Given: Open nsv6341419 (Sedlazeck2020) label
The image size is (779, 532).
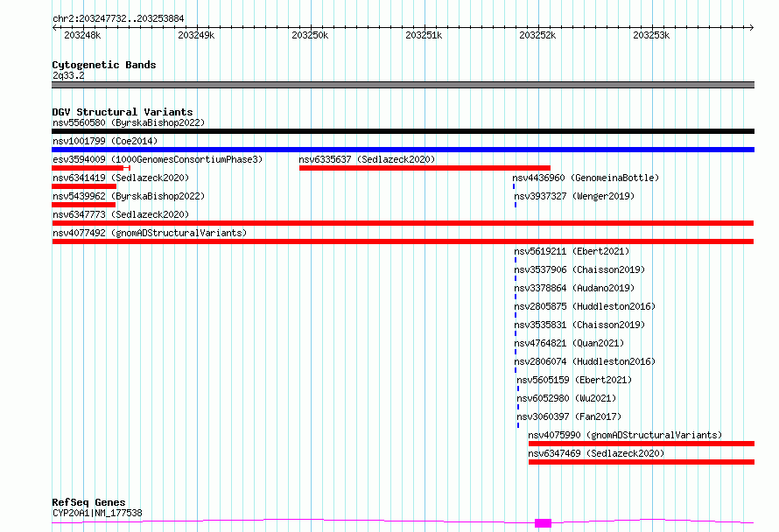Looking at the screenshot, I should point(121,178).
